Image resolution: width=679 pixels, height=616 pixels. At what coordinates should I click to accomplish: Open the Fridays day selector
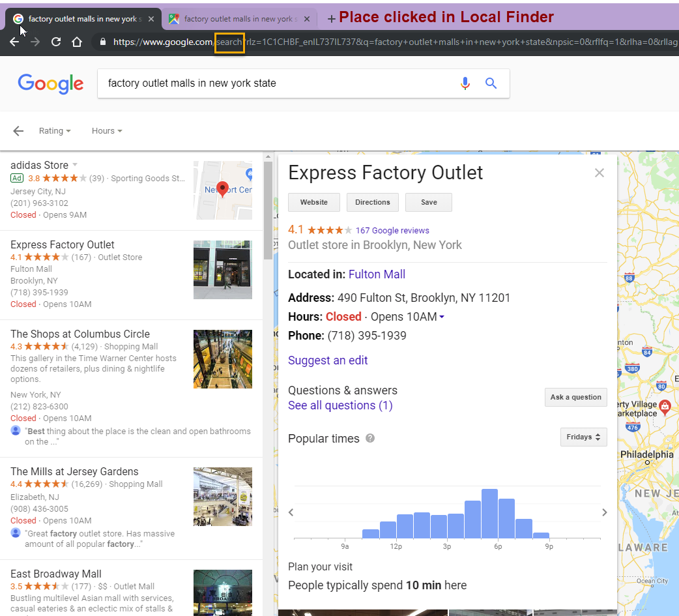click(583, 437)
